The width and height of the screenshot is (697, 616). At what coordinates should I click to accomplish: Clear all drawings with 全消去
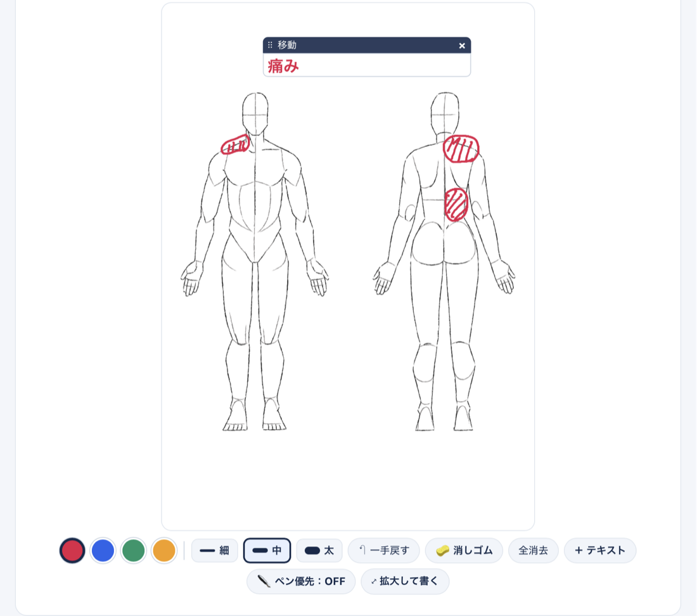[x=534, y=550]
